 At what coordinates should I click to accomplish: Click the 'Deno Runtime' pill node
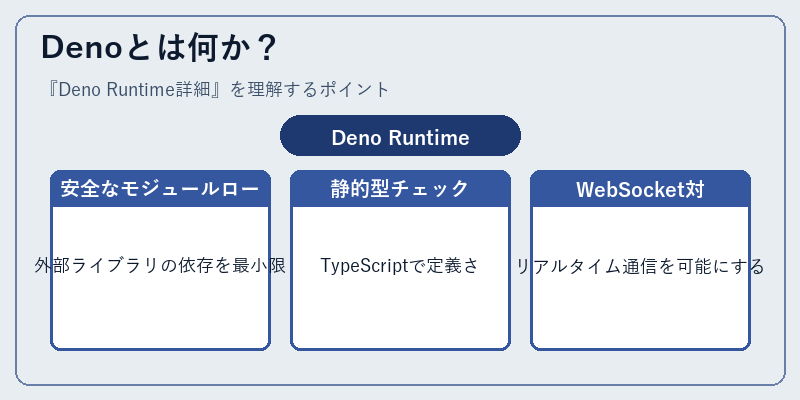401,136
